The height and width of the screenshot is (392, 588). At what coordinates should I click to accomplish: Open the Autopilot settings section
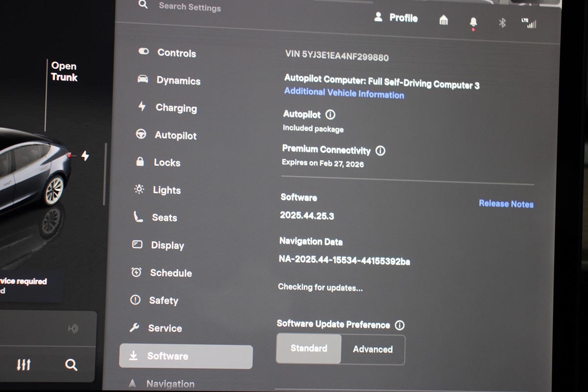[x=175, y=135]
